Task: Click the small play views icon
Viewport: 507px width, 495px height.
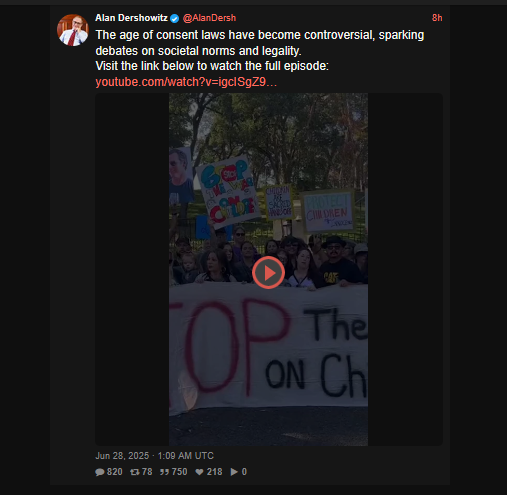Action: point(234,472)
